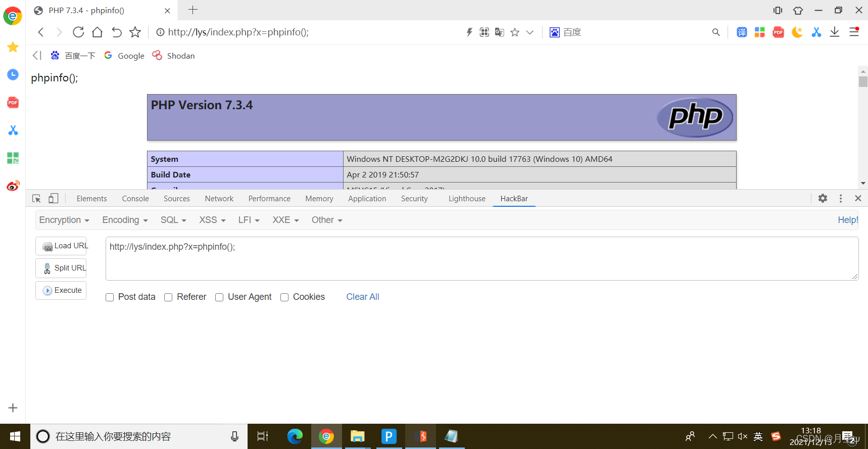
Task: Open DevTools settings gear icon
Action: click(x=823, y=198)
